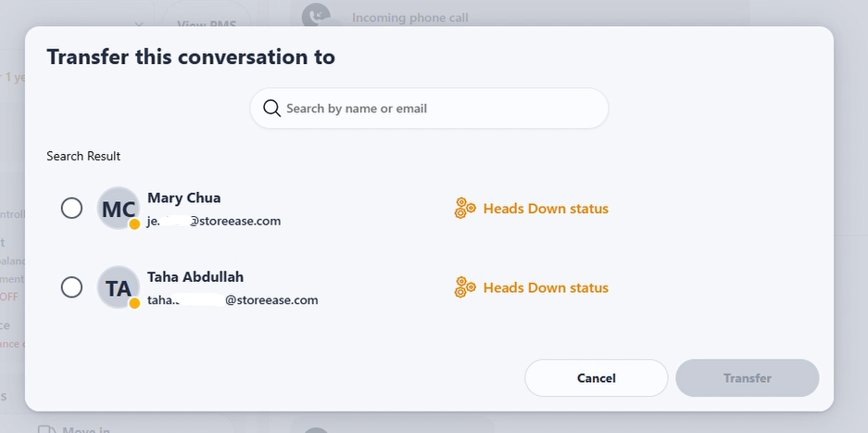Click the Taha Abdullah name text
The height and width of the screenshot is (433, 868).
click(195, 276)
